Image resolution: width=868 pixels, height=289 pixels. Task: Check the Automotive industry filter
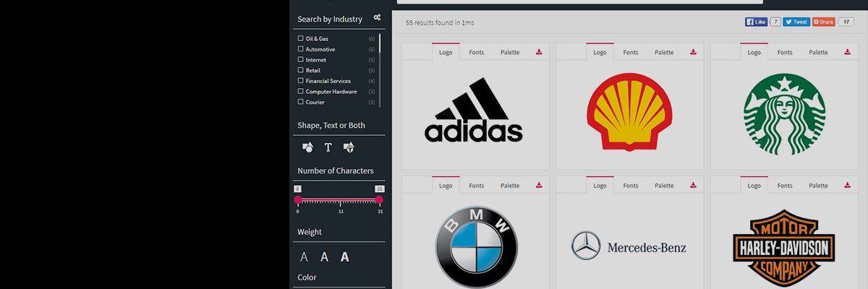[300, 49]
